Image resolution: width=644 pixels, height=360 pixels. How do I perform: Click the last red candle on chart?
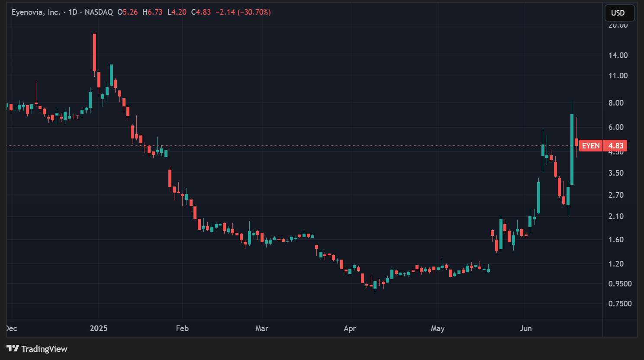pos(576,142)
